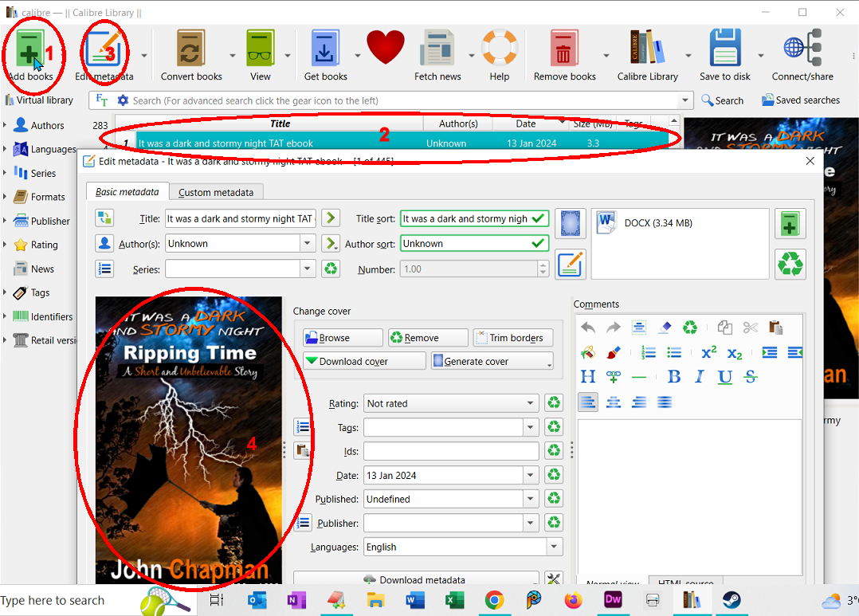Click the Fetch news icon
The width and height of the screenshot is (859, 616).
pyautogui.click(x=437, y=49)
